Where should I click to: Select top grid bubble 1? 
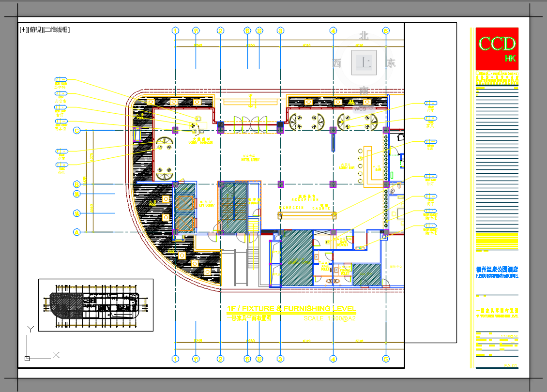[x=175, y=30]
